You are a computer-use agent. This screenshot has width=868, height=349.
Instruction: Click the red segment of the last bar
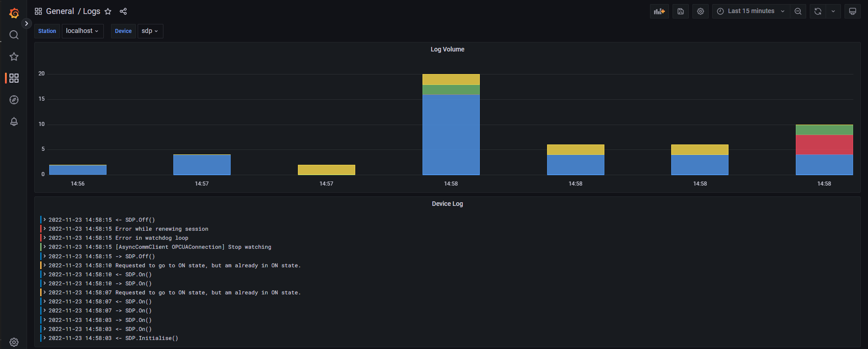click(824, 144)
